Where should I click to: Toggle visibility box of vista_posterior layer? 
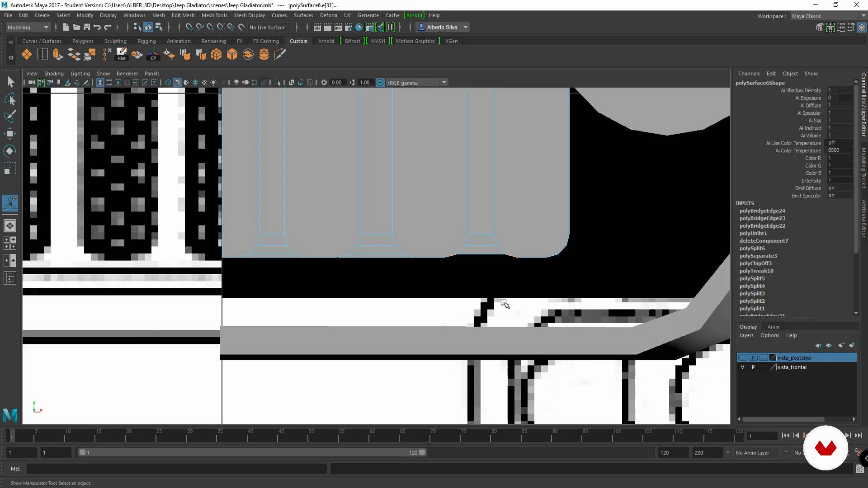(742, 357)
